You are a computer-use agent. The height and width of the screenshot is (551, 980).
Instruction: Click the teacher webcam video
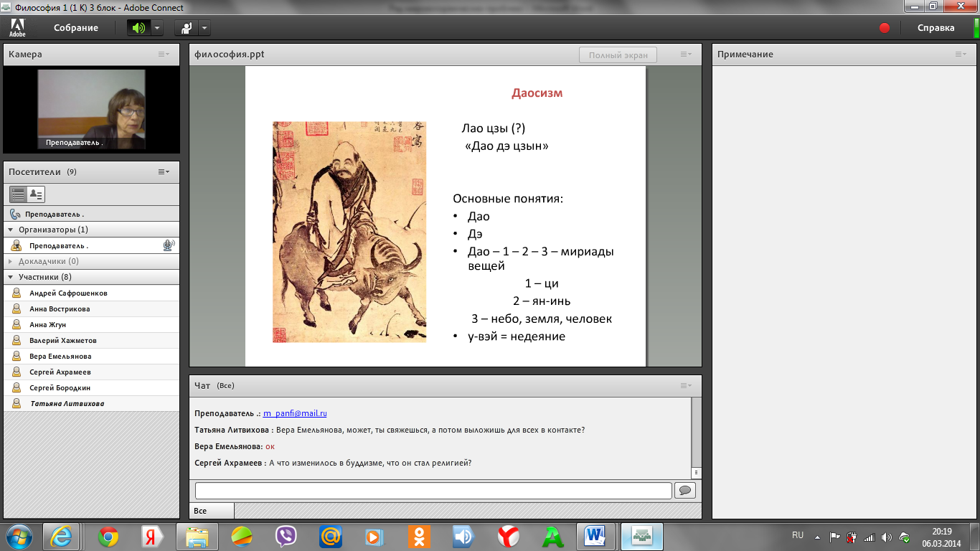pyautogui.click(x=91, y=109)
